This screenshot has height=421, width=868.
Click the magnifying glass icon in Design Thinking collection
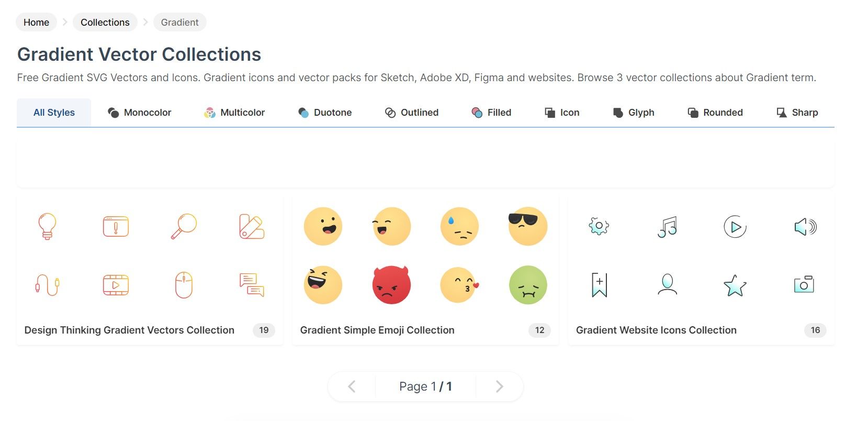[184, 226]
